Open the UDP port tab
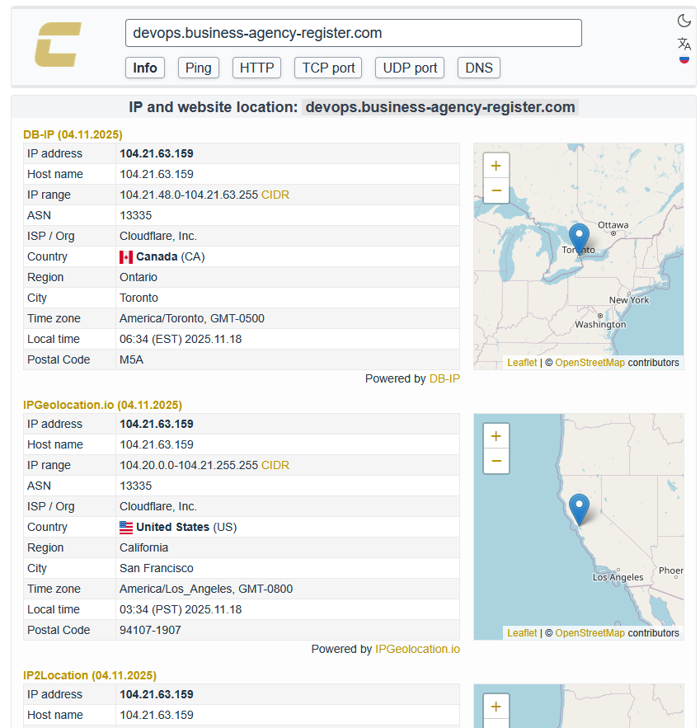Screen dimensions: 700x728 tap(410, 68)
